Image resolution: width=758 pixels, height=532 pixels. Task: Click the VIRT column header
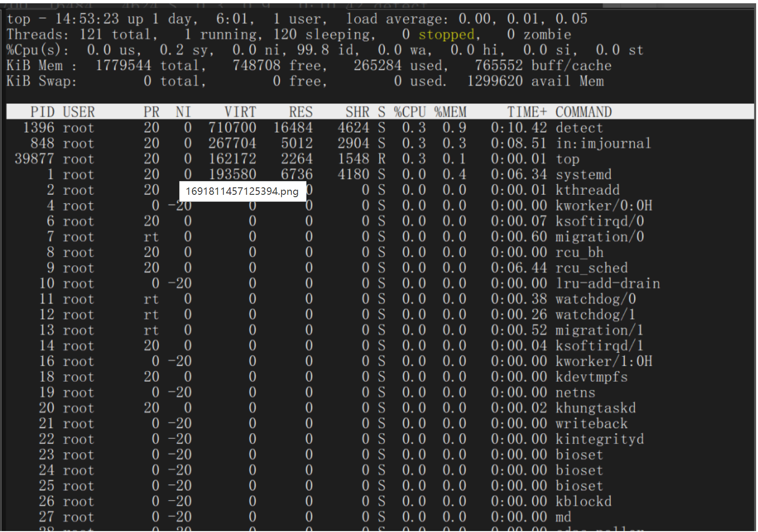pyautogui.click(x=240, y=112)
